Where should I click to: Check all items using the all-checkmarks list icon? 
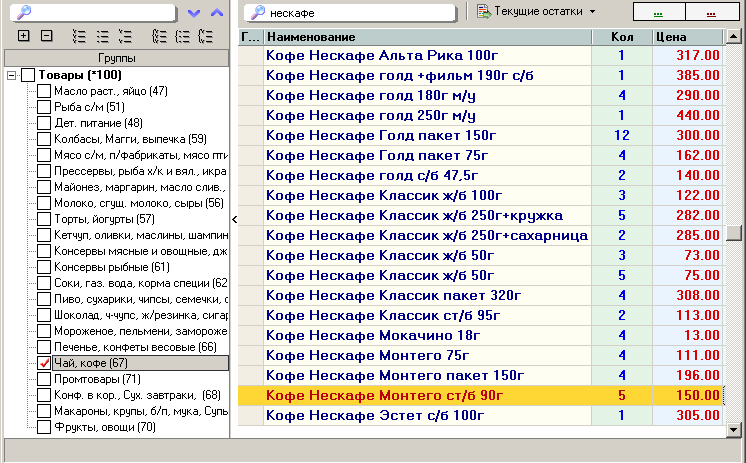(x=79, y=36)
